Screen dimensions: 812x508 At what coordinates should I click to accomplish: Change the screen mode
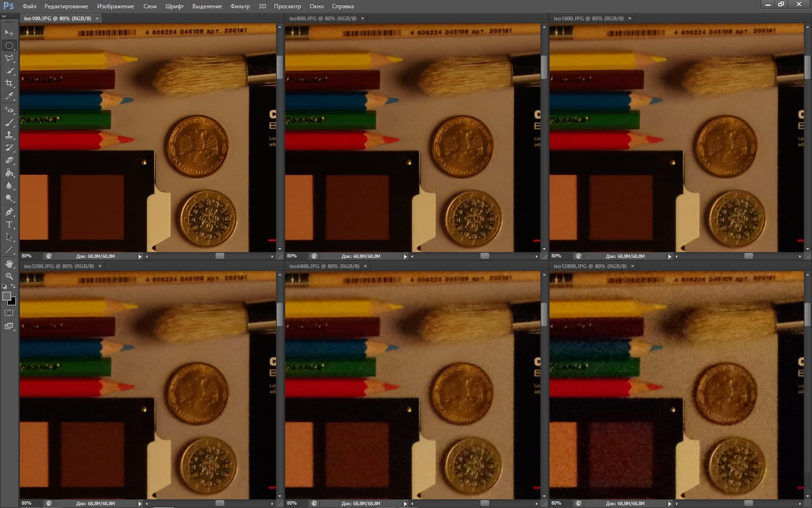(9, 326)
